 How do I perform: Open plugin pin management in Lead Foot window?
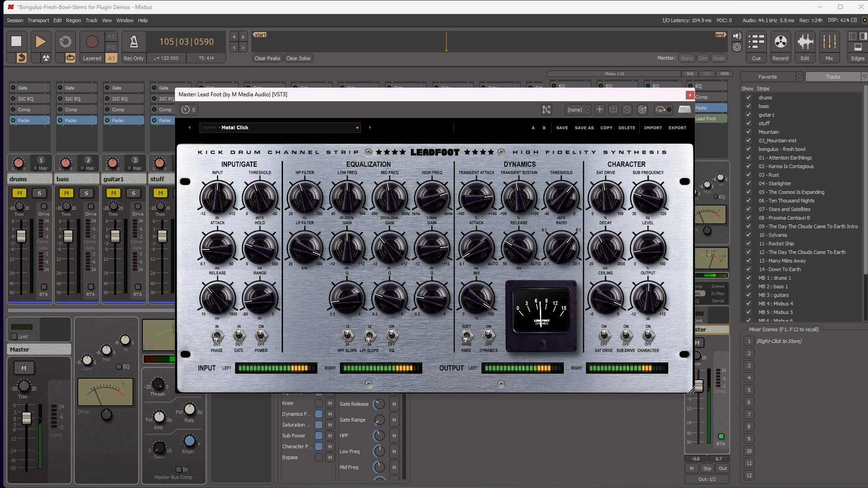coord(546,109)
